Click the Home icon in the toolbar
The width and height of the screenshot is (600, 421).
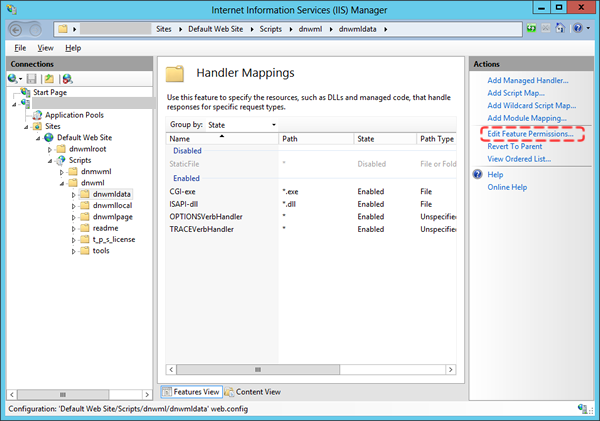pos(560,28)
